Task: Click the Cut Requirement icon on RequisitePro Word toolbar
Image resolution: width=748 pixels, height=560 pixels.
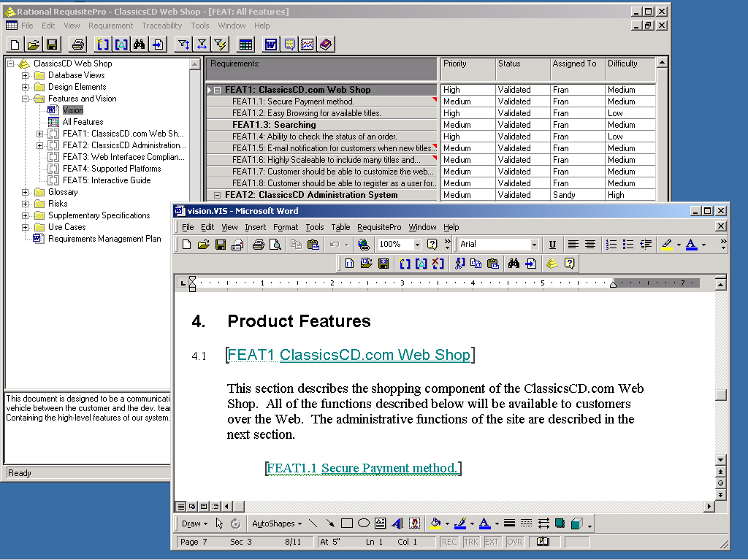Action: [459, 263]
